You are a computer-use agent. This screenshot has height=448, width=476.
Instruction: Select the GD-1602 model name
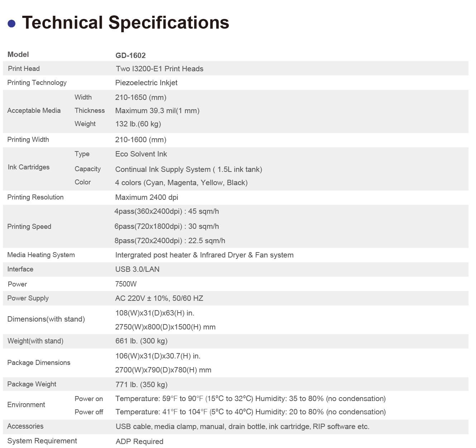point(130,56)
